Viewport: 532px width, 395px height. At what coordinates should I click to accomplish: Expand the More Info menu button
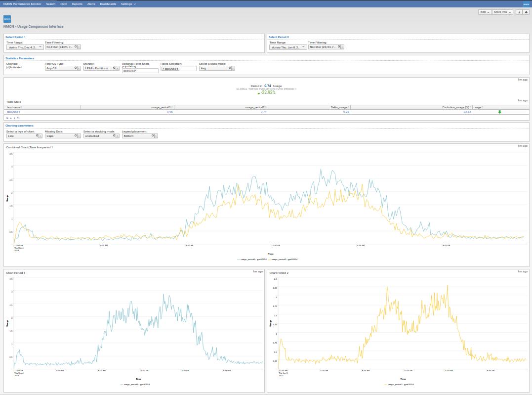tap(502, 12)
